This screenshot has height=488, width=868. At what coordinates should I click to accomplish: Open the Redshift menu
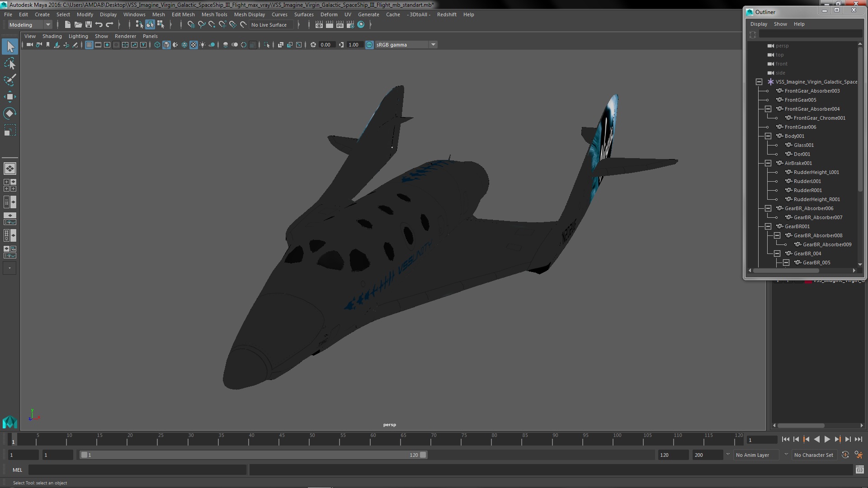(x=447, y=14)
